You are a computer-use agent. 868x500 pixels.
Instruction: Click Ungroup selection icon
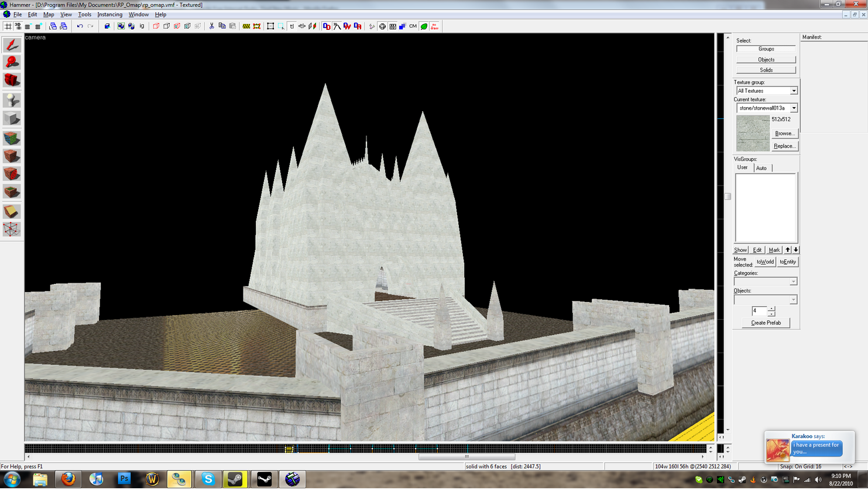click(131, 26)
